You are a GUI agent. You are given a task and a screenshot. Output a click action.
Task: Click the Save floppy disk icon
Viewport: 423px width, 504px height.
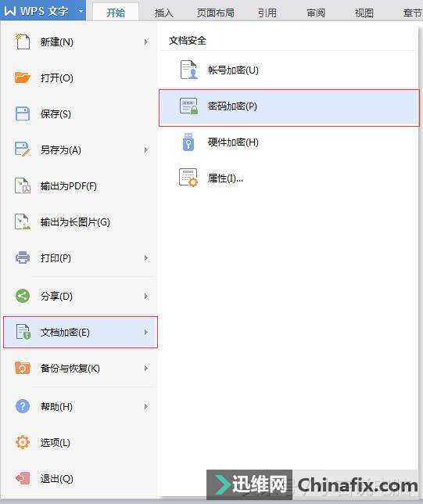22,113
